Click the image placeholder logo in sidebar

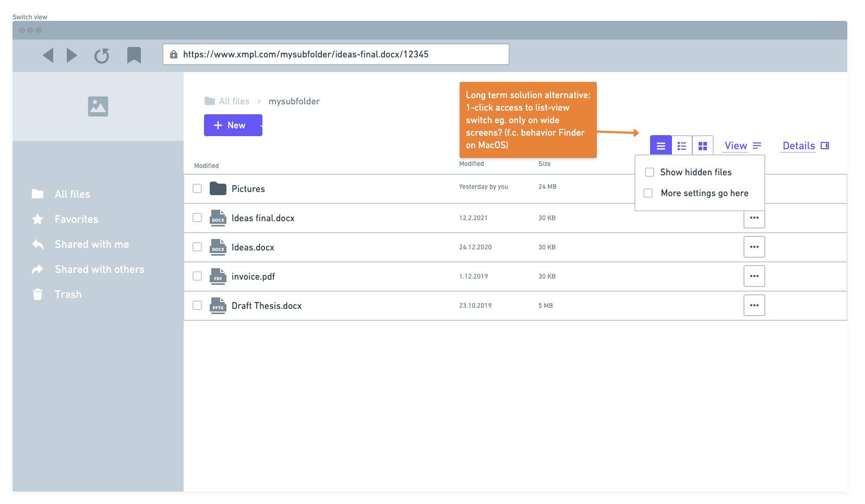point(98,106)
